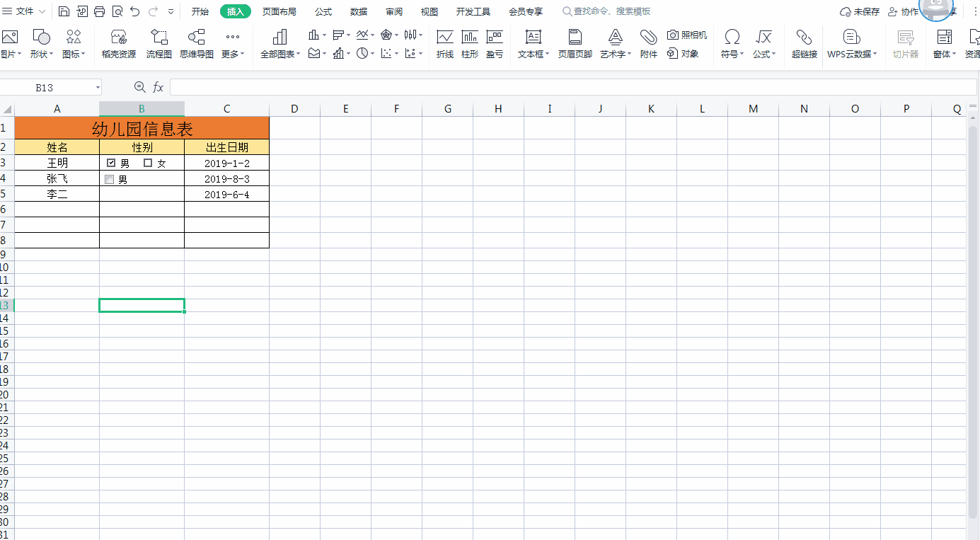The width and height of the screenshot is (980, 540).
Task: Check the 男 checkbox in 张飞's row
Action: [x=109, y=180]
